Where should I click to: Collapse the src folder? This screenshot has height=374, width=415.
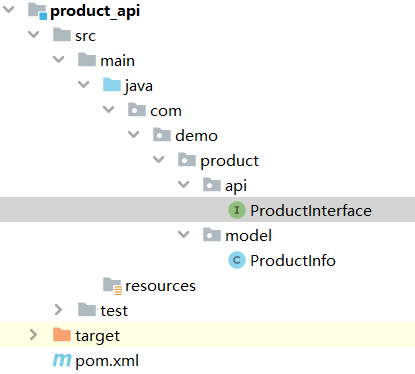33,35
